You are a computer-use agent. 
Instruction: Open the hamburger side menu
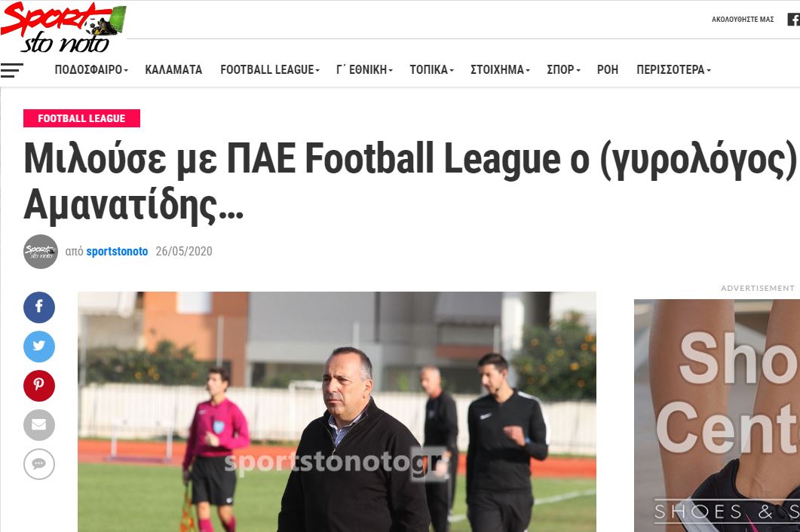pyautogui.click(x=12, y=70)
